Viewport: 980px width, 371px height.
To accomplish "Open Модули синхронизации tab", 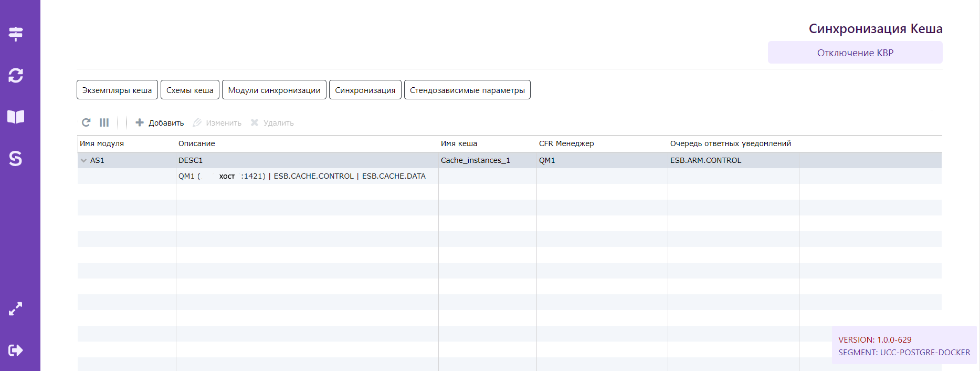I will [x=274, y=90].
